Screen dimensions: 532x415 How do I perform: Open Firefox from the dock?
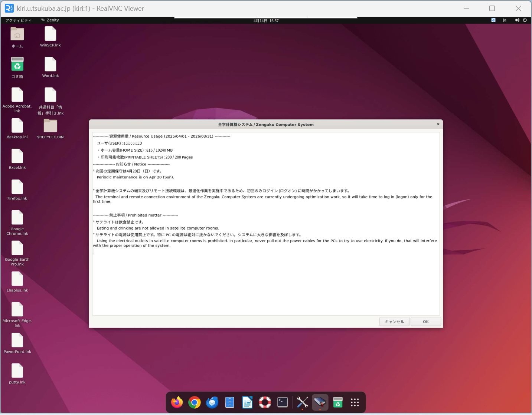177,402
